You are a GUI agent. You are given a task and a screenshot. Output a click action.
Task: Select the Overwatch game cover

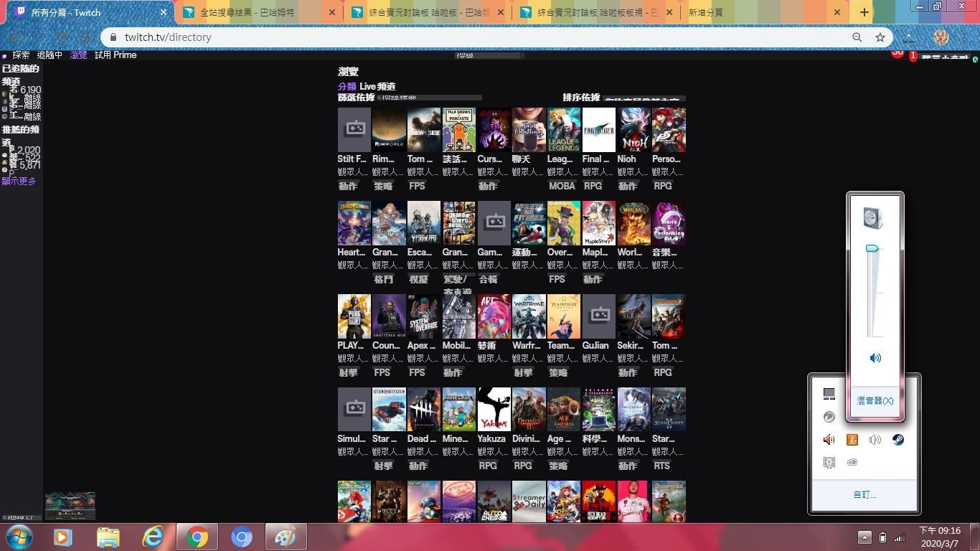point(564,223)
